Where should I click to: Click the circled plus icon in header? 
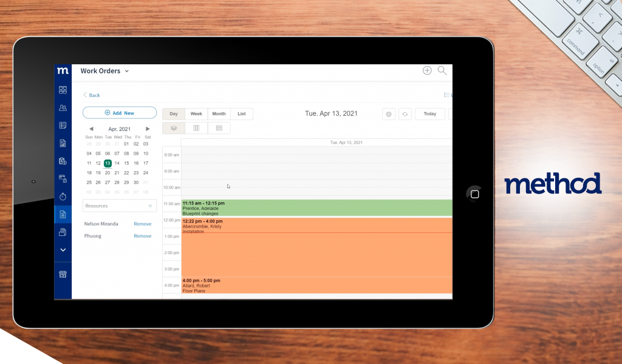click(427, 71)
